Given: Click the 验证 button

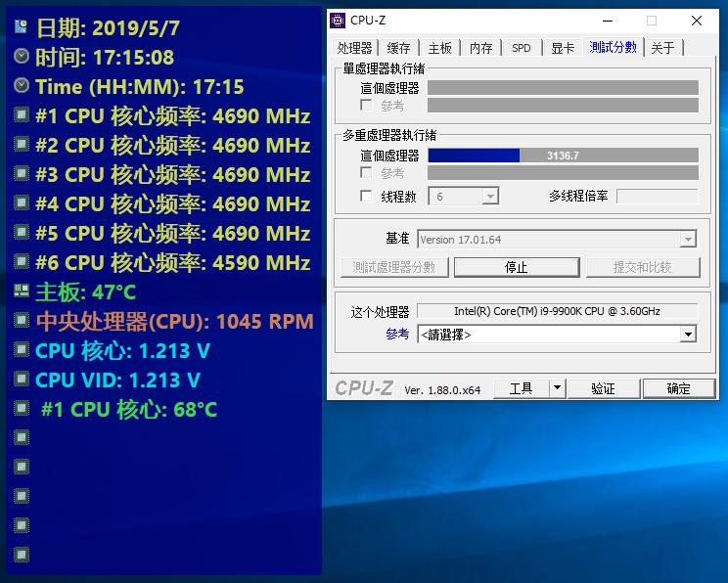Looking at the screenshot, I should click(603, 388).
